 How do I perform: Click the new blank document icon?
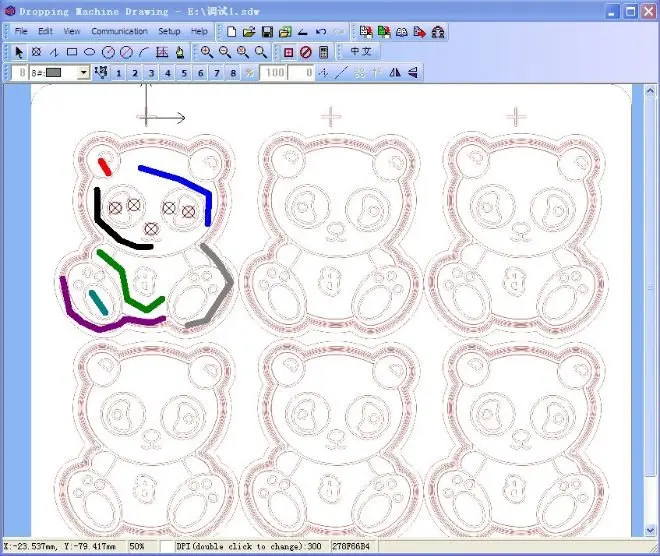232,32
